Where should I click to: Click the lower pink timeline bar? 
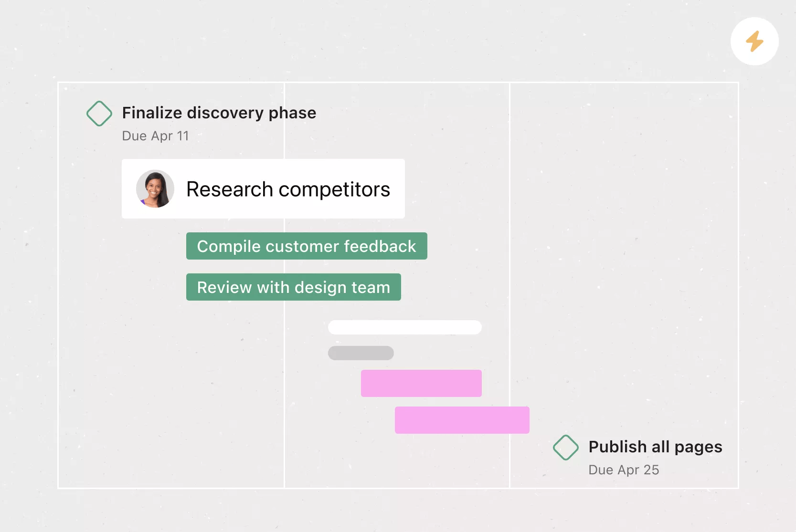point(462,420)
